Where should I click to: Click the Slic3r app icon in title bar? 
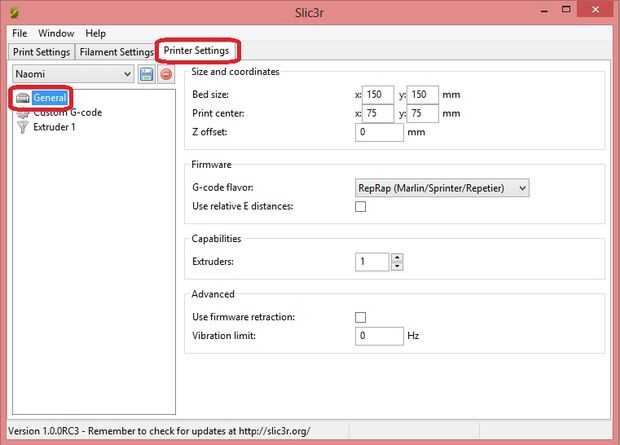point(14,12)
